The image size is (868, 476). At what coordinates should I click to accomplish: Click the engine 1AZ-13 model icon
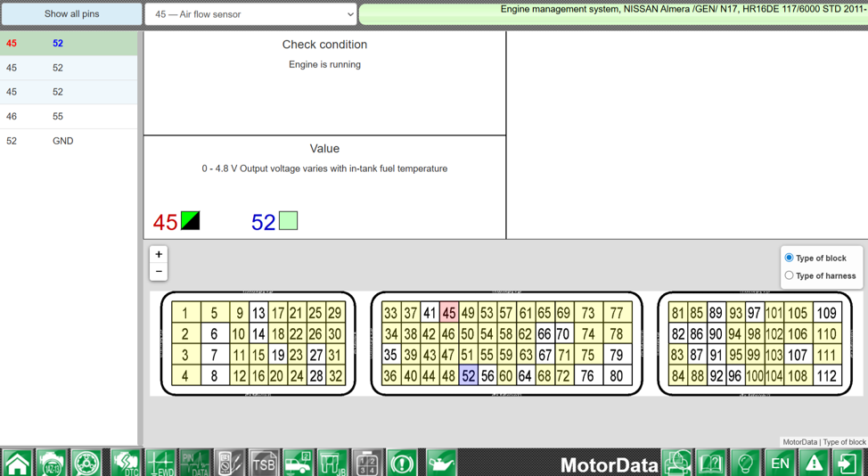[52, 463]
